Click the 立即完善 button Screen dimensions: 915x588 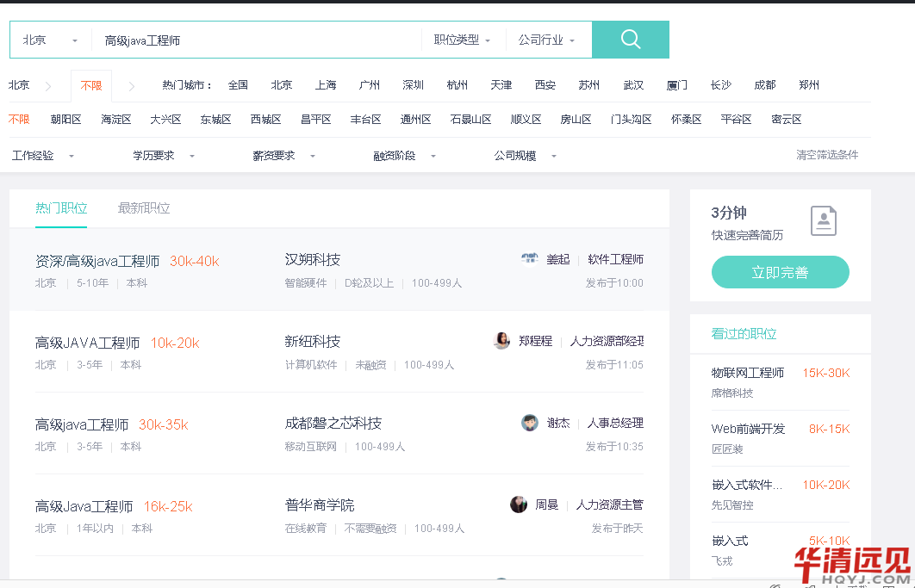click(780, 272)
